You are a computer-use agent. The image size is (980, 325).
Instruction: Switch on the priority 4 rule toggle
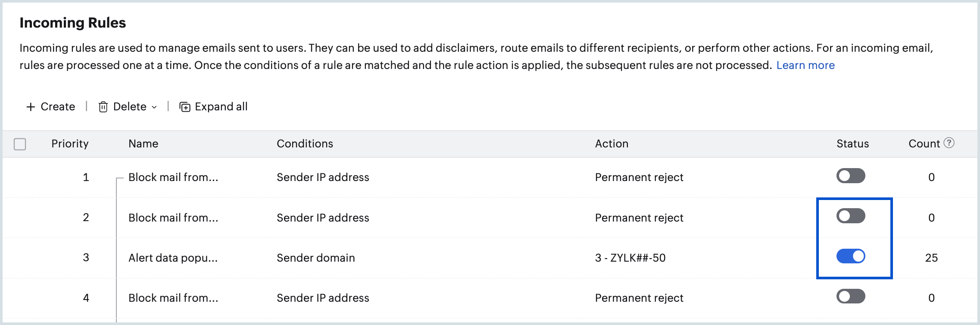(851, 297)
